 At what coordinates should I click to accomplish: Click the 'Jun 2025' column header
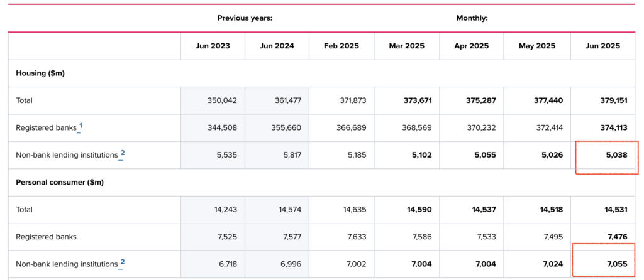603,46
